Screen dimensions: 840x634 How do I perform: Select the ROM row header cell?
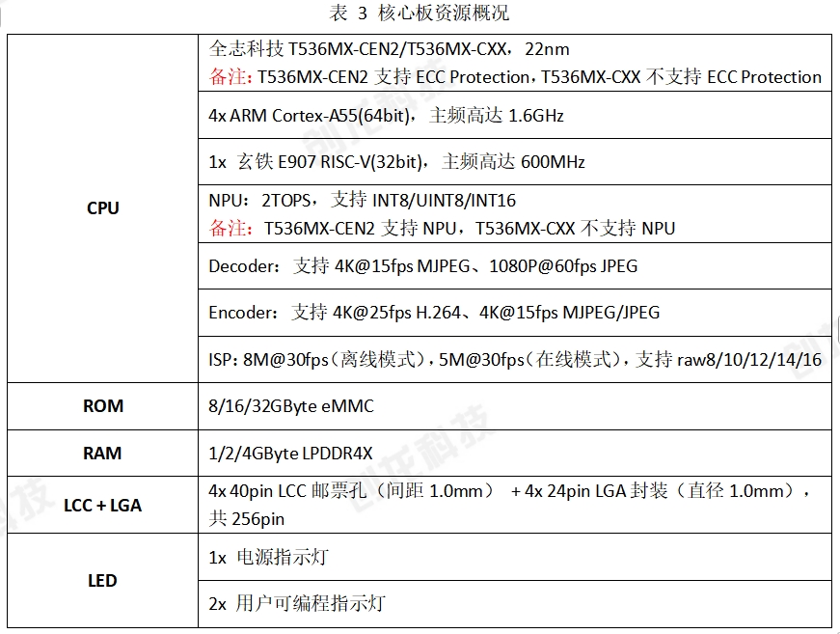102,406
